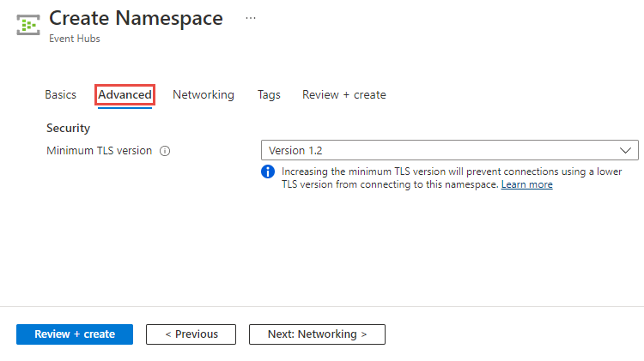This screenshot has height=361, width=644.
Task: Click the TLS version warning message text
Action: coord(429,172)
